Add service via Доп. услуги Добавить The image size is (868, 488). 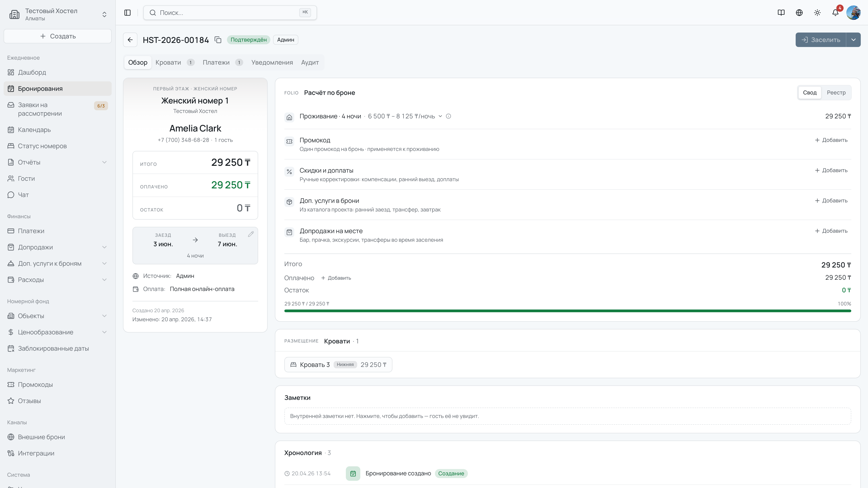point(831,201)
